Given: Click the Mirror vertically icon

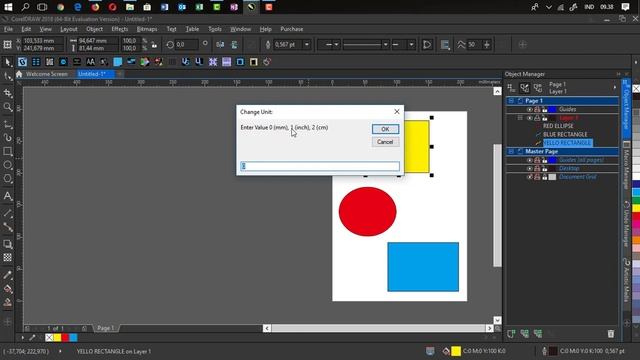Looking at the screenshot, I should tap(234, 44).
